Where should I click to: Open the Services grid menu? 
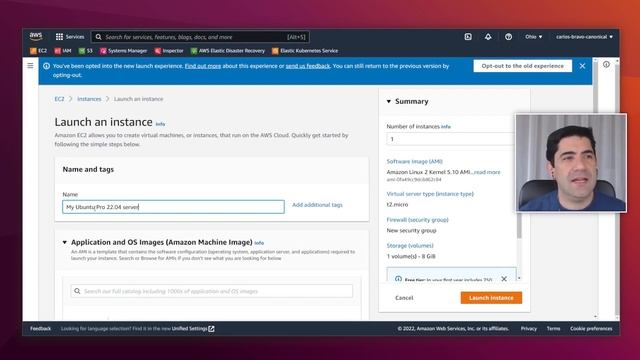pyautogui.click(x=70, y=37)
